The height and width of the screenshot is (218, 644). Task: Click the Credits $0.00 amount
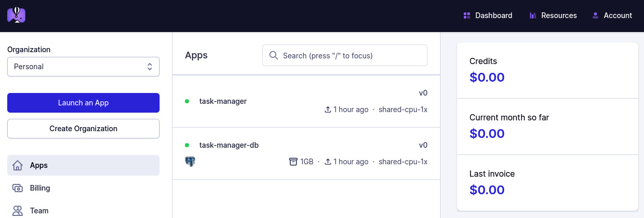487,77
